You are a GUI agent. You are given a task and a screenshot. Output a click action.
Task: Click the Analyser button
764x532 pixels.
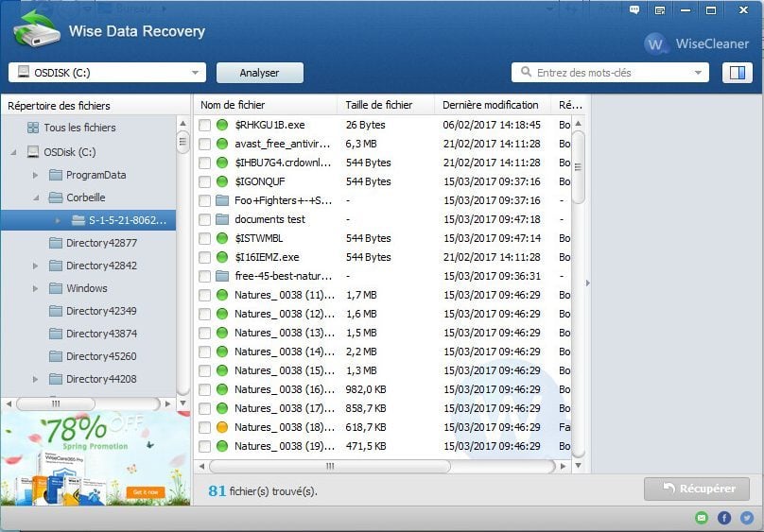click(x=260, y=73)
